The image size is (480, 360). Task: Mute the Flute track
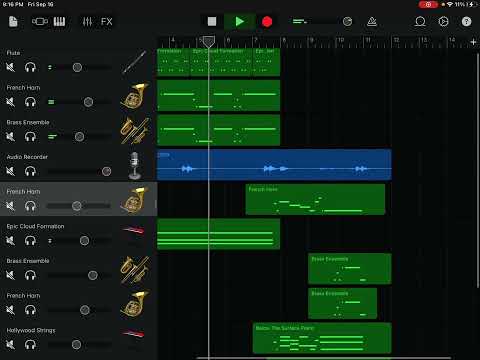click(x=11, y=67)
